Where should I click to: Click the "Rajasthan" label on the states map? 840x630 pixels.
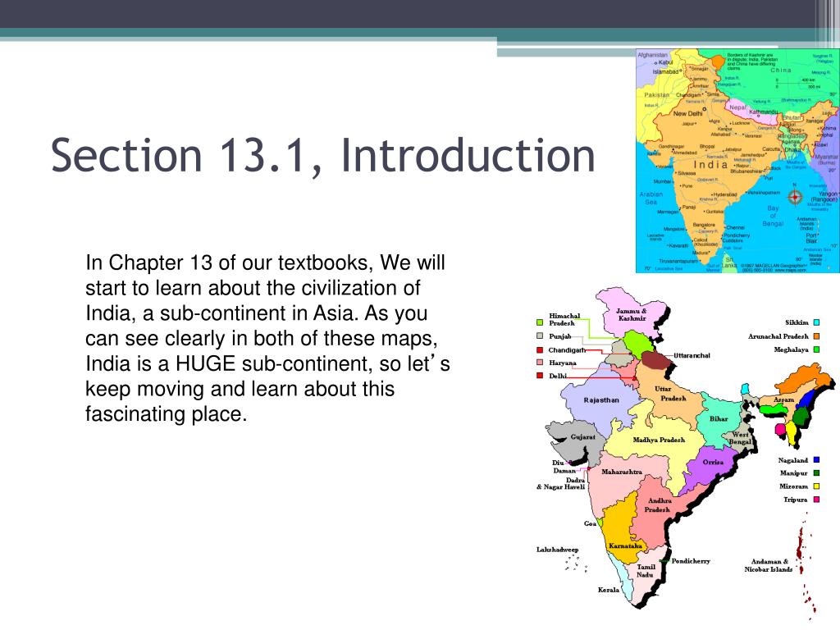click(x=601, y=400)
